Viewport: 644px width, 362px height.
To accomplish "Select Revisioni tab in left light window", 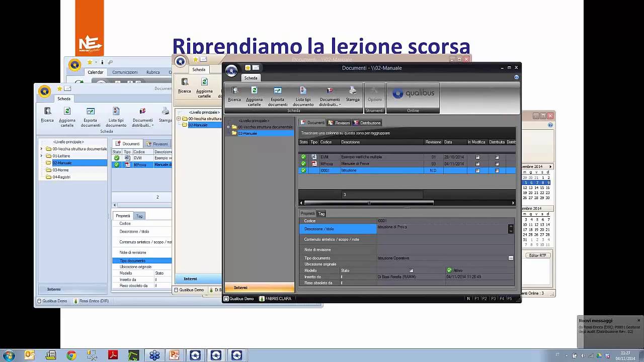I will pyautogui.click(x=157, y=144).
